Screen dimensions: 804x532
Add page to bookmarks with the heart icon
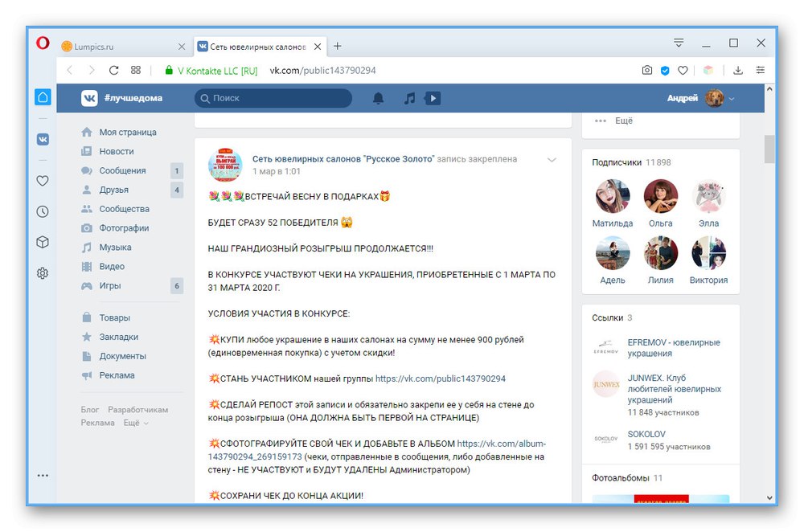click(683, 70)
